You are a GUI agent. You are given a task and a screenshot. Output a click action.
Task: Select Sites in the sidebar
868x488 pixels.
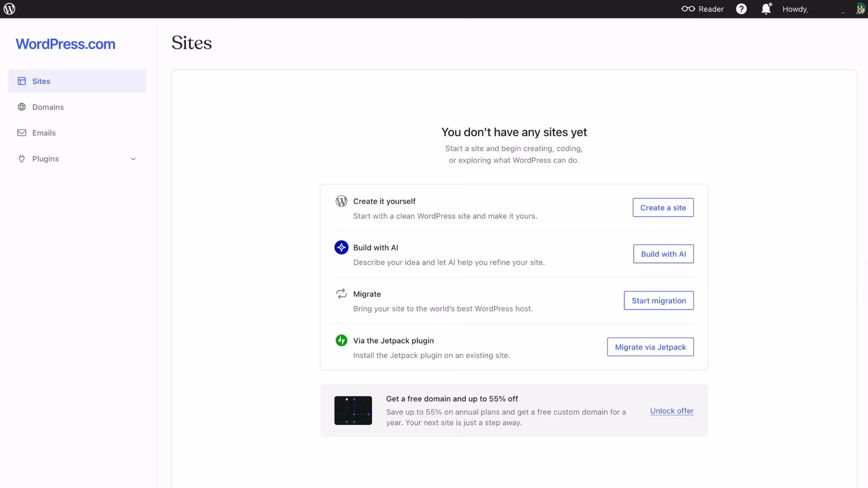pos(77,81)
